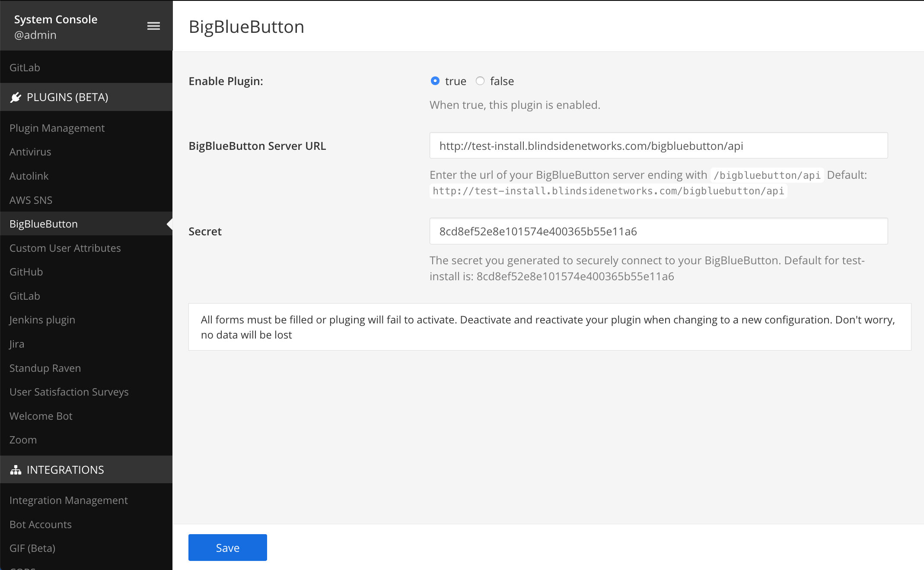Open Plugin Management in sidebar
The height and width of the screenshot is (570, 924).
pos(57,128)
